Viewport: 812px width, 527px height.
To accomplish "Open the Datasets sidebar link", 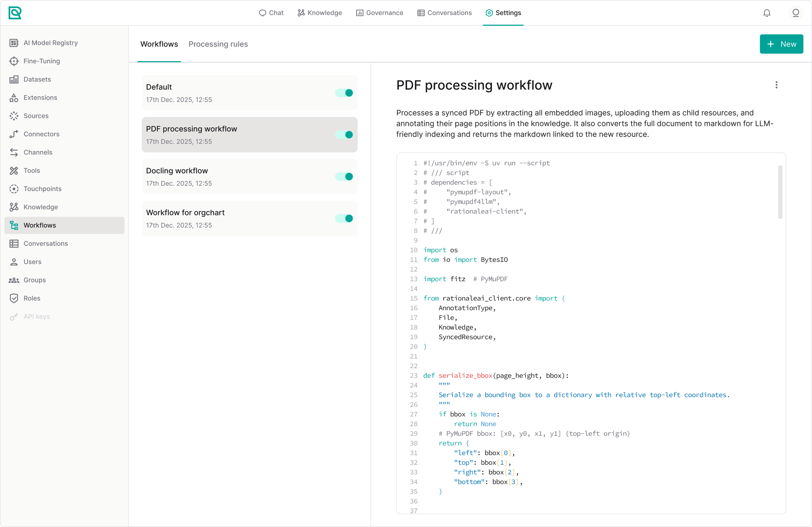I will click(37, 79).
